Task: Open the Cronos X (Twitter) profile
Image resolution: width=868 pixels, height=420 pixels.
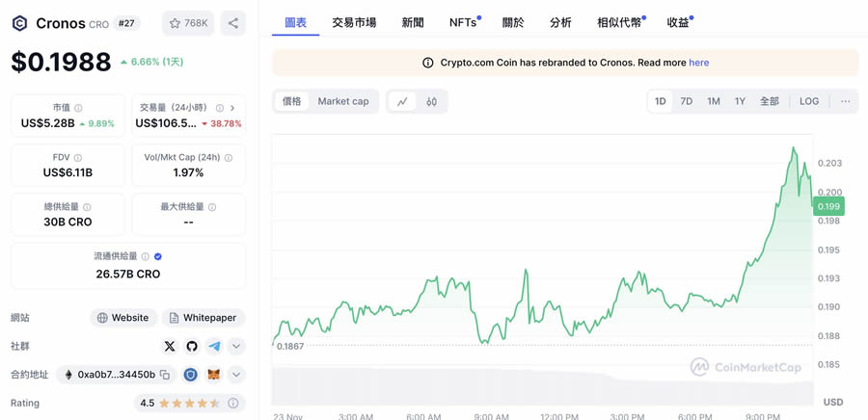Action: [170, 346]
